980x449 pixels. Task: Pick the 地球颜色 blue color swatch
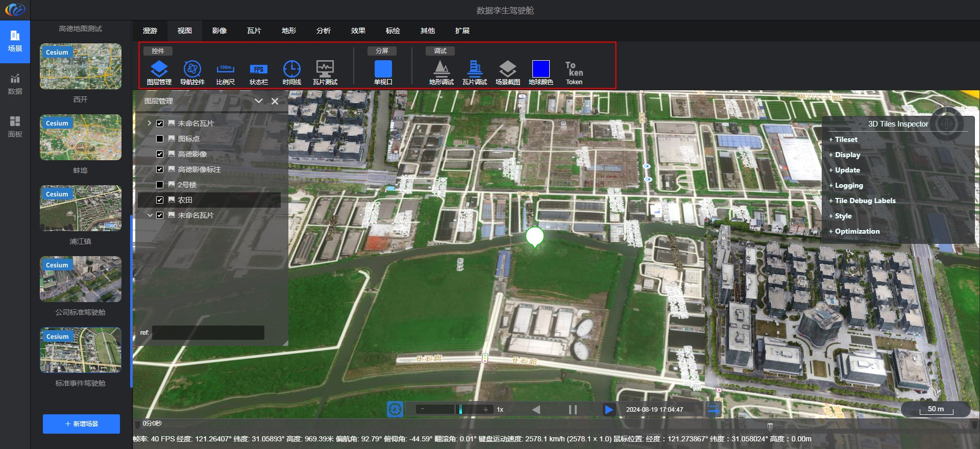541,69
